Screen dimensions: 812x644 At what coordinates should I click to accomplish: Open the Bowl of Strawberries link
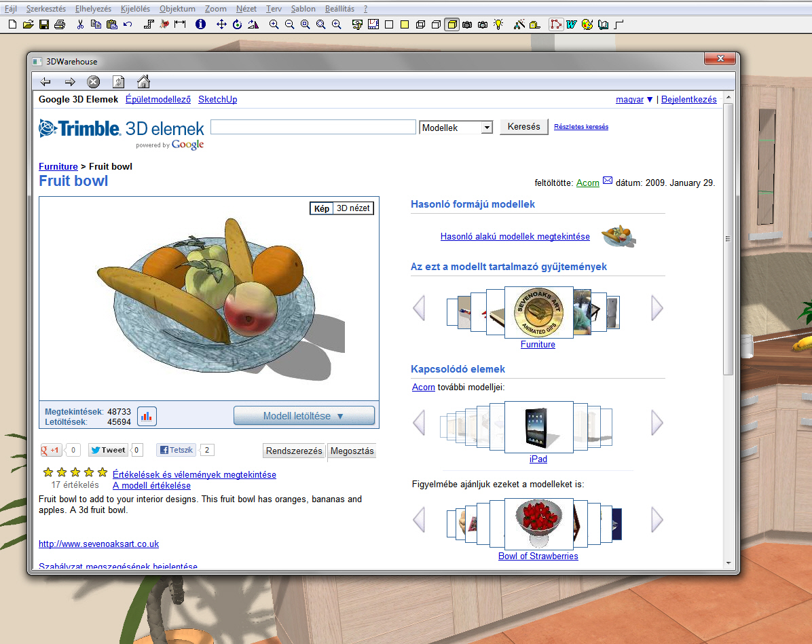pos(538,556)
